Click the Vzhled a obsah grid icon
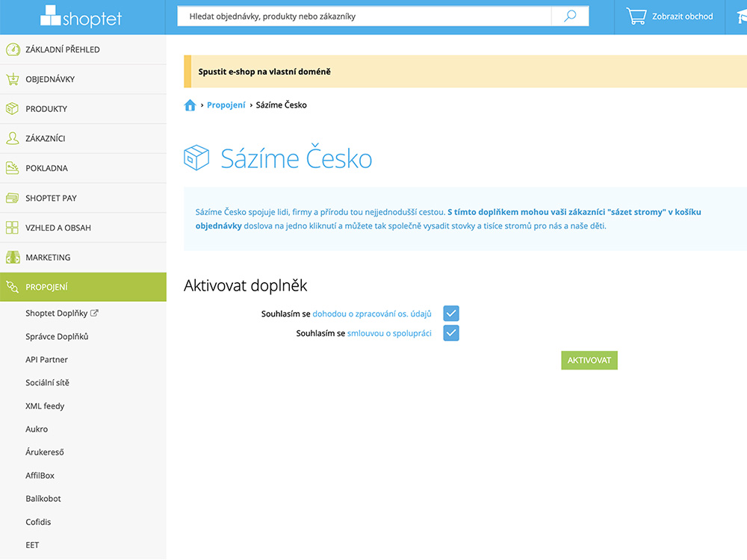747x560 pixels. click(x=13, y=227)
